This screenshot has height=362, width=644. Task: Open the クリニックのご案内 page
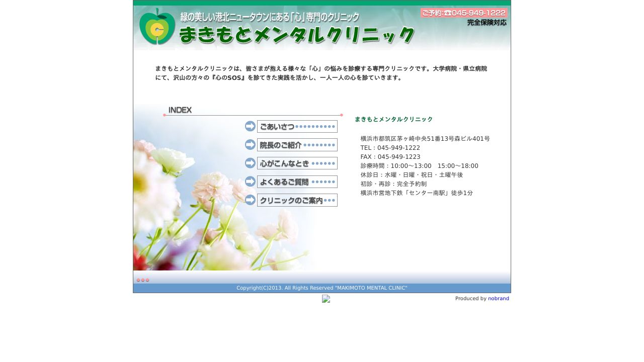pos(297,200)
